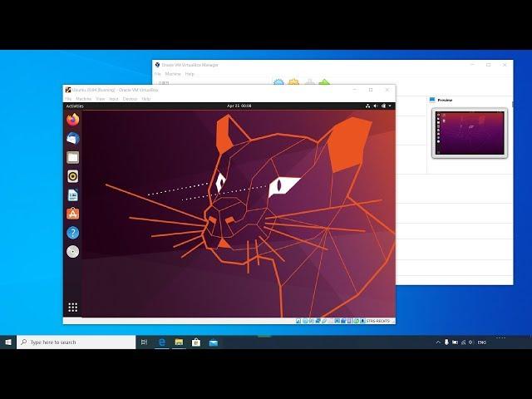532x399 pixels.
Task: Open File menu in VirtualBox Manager window
Action: (x=158, y=74)
